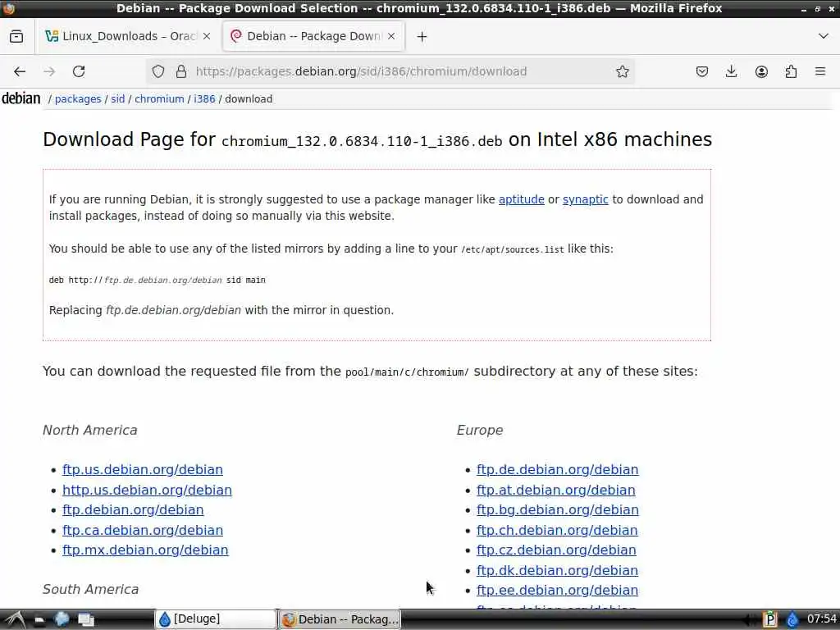Download from ftp.de.debian.org/debian link
Viewport: 840px width, 630px height.
[x=557, y=469]
